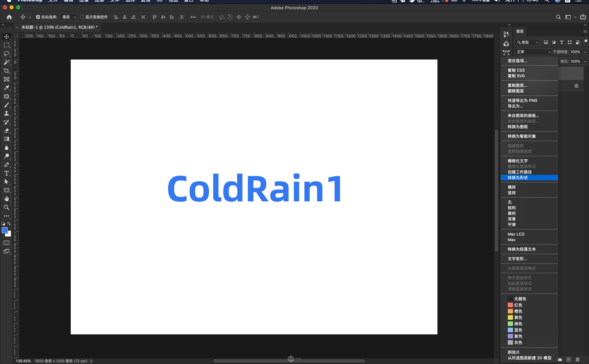Select the Magic Wand tool
This screenshot has width=589, height=364.
coord(7,62)
